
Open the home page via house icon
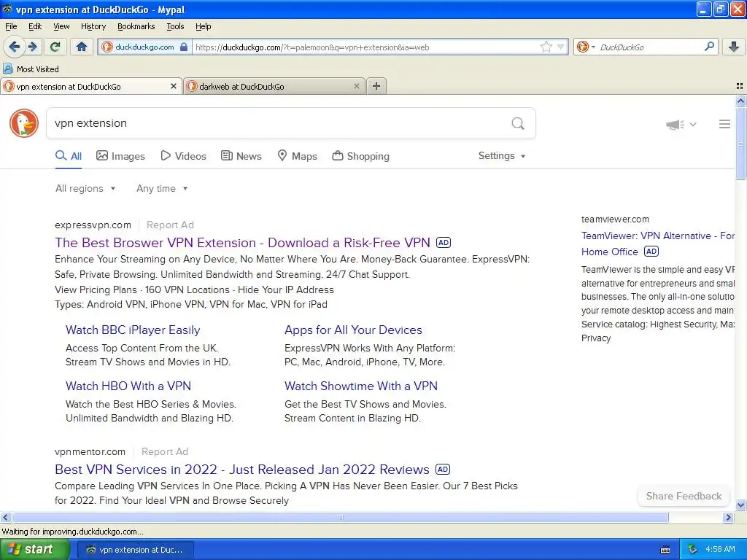(82, 47)
